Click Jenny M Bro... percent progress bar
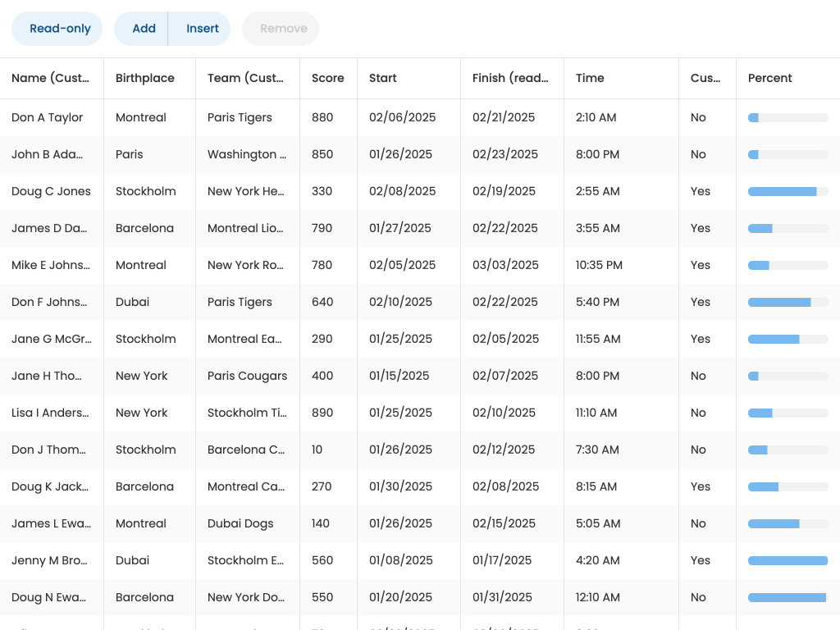840x630 pixels. pyautogui.click(x=787, y=560)
